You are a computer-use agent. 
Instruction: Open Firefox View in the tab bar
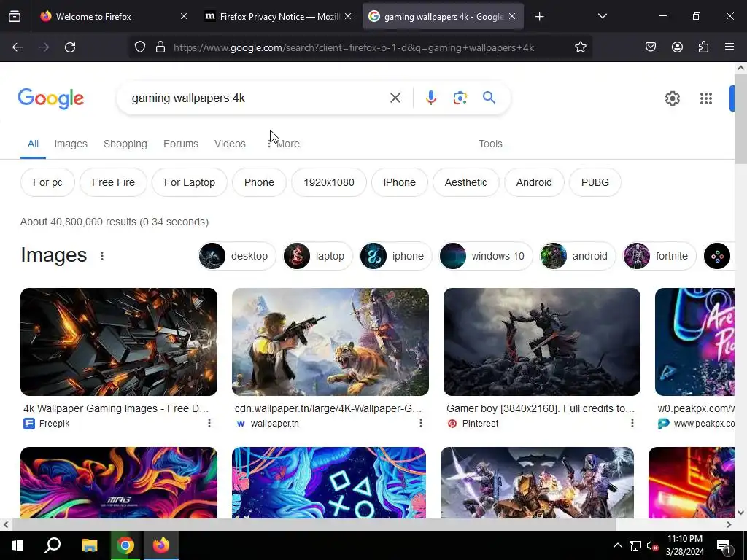tap(15, 17)
